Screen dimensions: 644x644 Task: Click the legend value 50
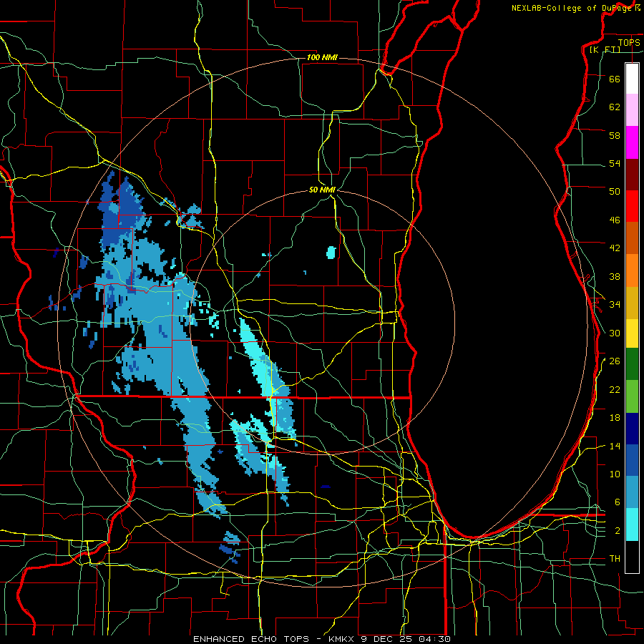coord(615,192)
